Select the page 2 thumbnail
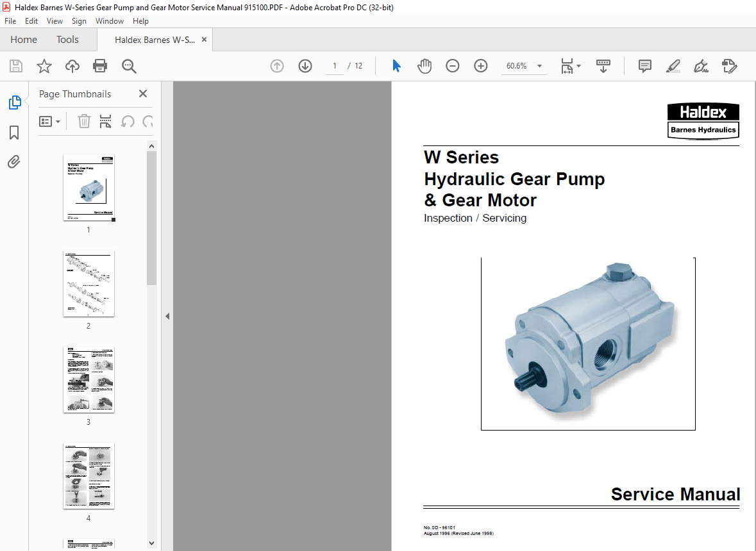Screen dimensions: 756x551 point(88,284)
